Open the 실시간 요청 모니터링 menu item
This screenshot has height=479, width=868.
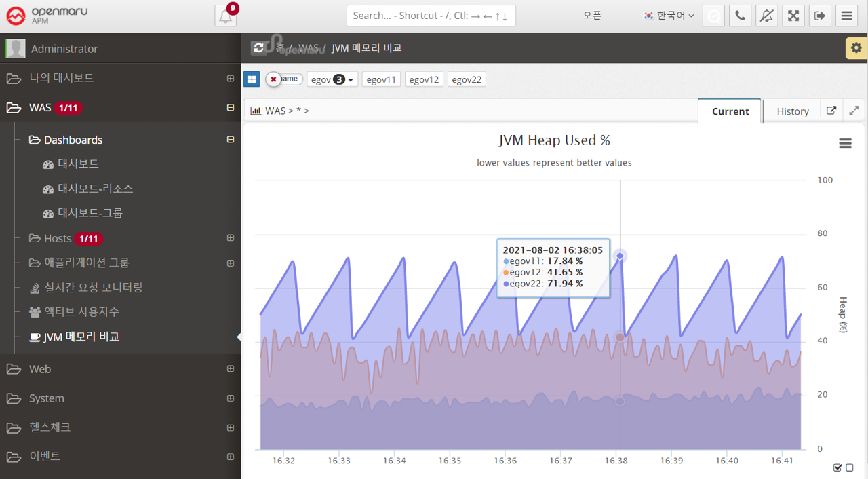tap(93, 287)
